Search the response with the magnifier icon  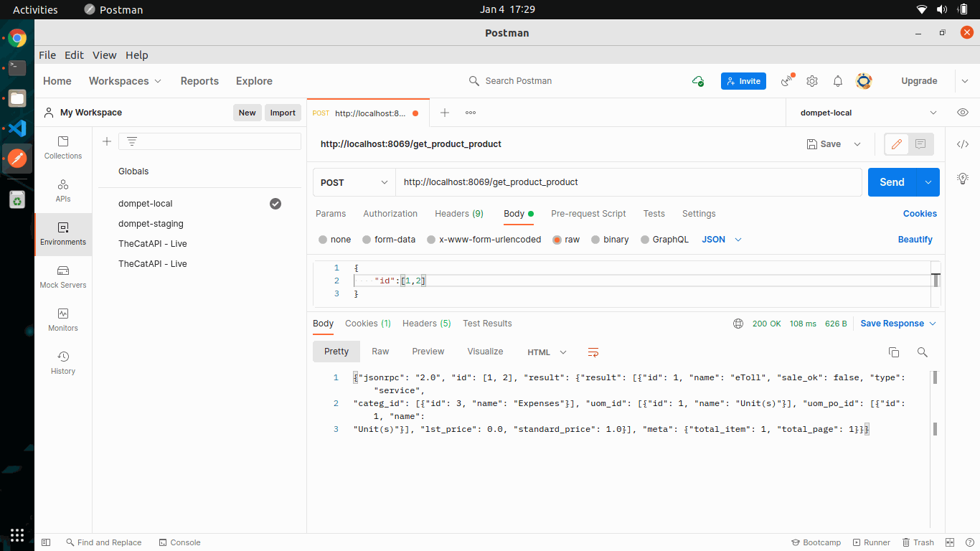[x=923, y=352]
